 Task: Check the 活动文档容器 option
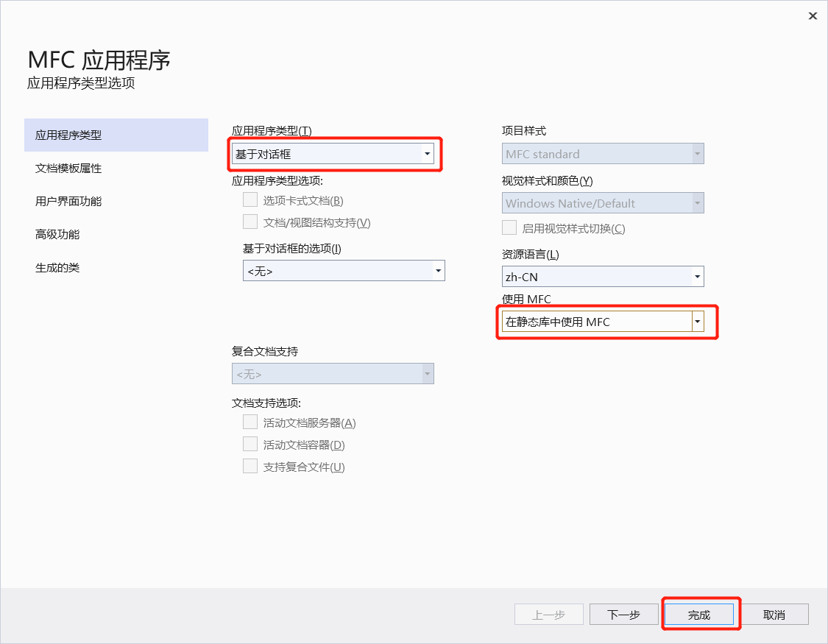[x=250, y=443]
